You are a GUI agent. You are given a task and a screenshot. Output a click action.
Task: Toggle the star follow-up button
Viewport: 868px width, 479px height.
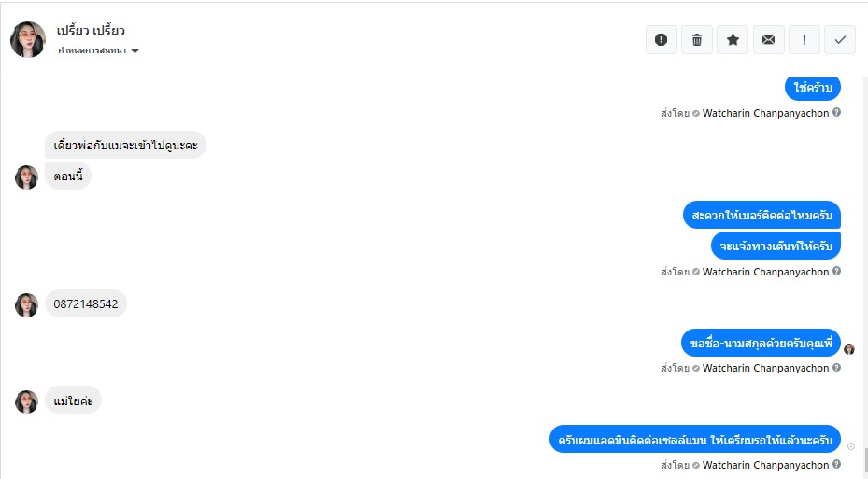[x=733, y=40]
